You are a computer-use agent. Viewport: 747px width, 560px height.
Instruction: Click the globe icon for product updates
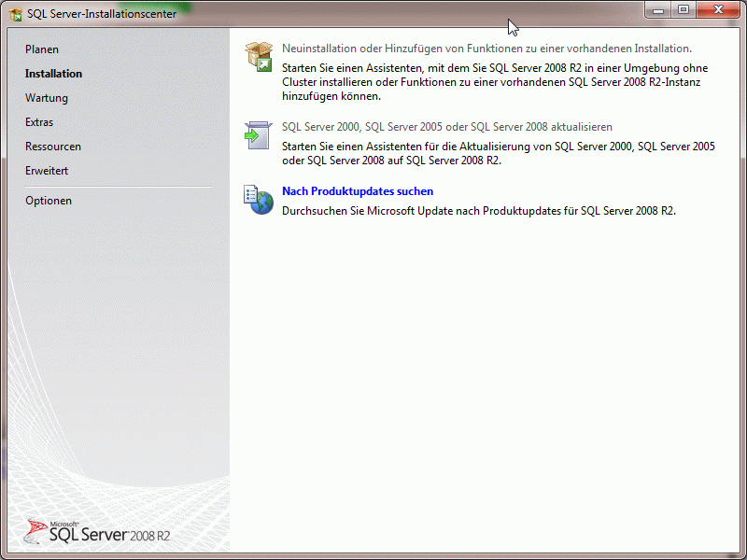(x=259, y=200)
